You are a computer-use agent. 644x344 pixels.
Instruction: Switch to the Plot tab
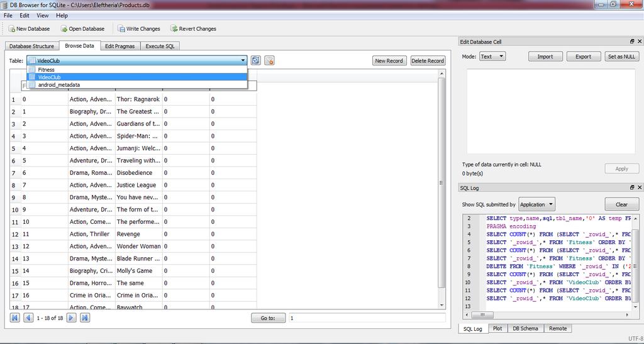pyautogui.click(x=498, y=328)
